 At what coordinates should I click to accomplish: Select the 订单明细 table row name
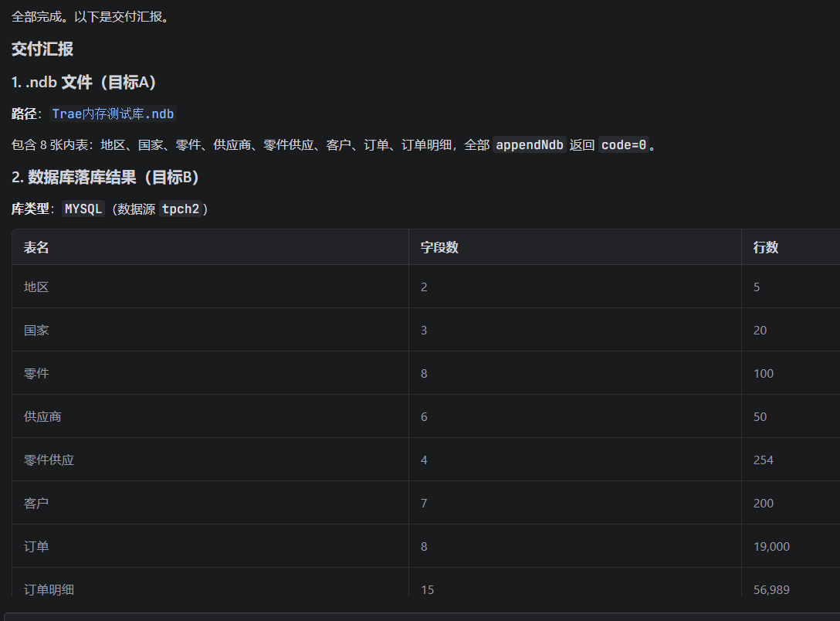pyautogui.click(x=49, y=589)
